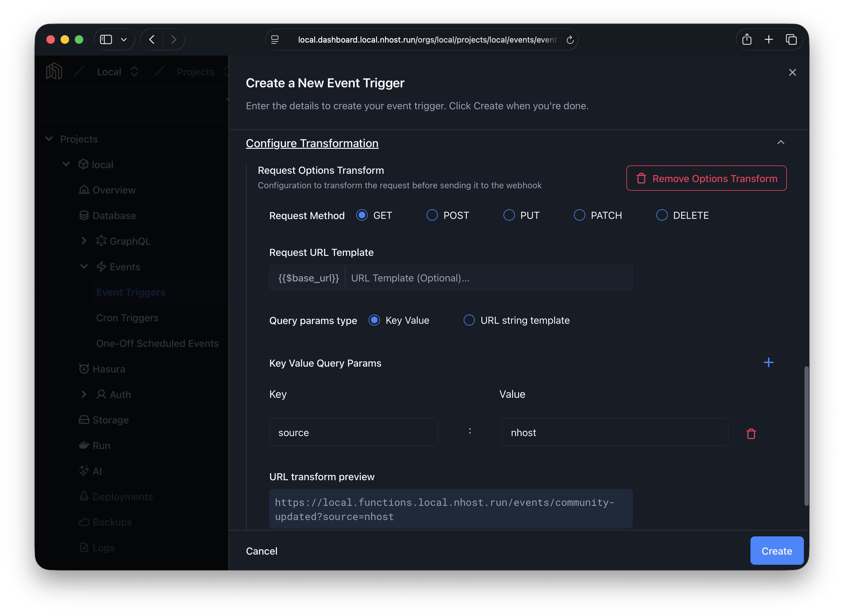
Task: Collapse the Projects tree
Action: point(49,139)
